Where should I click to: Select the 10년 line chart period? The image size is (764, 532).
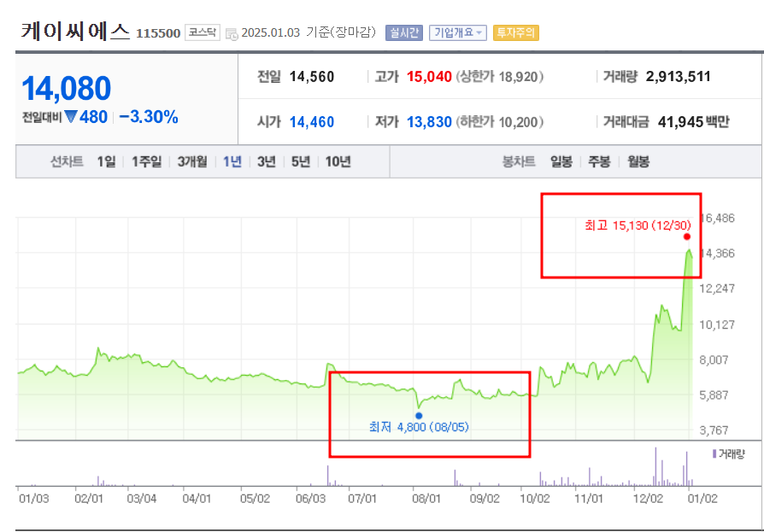coord(338,161)
